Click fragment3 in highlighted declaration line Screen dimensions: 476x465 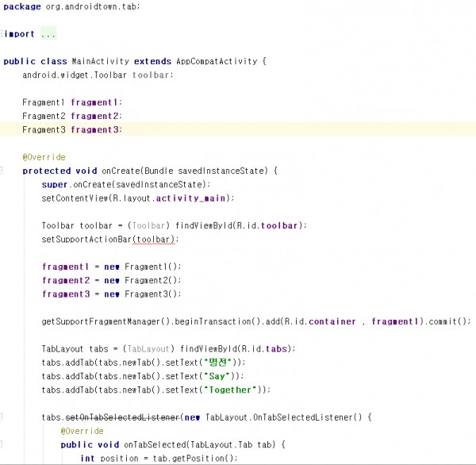pos(94,129)
